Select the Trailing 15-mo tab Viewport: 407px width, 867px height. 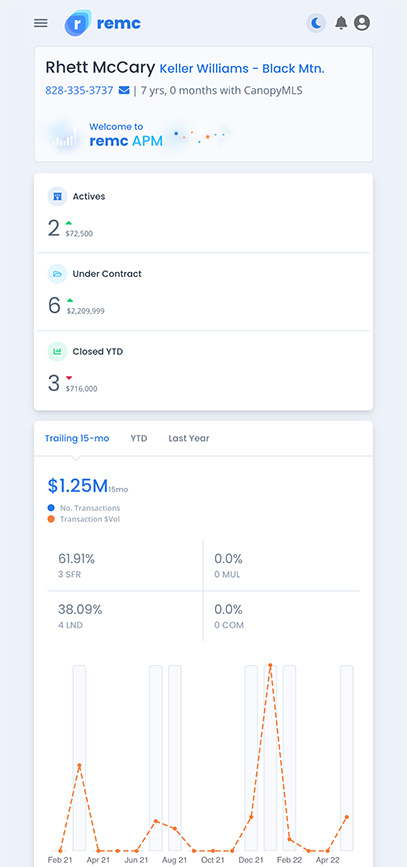click(x=77, y=438)
